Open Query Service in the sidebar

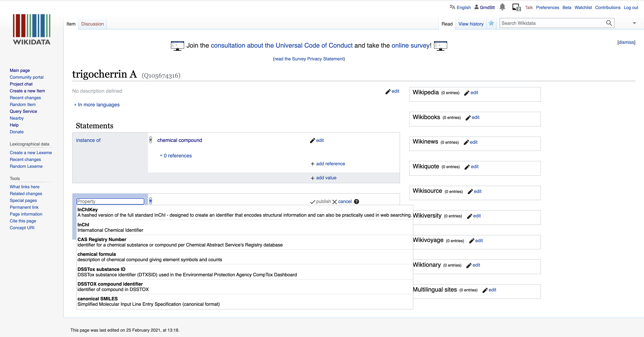[23, 112]
